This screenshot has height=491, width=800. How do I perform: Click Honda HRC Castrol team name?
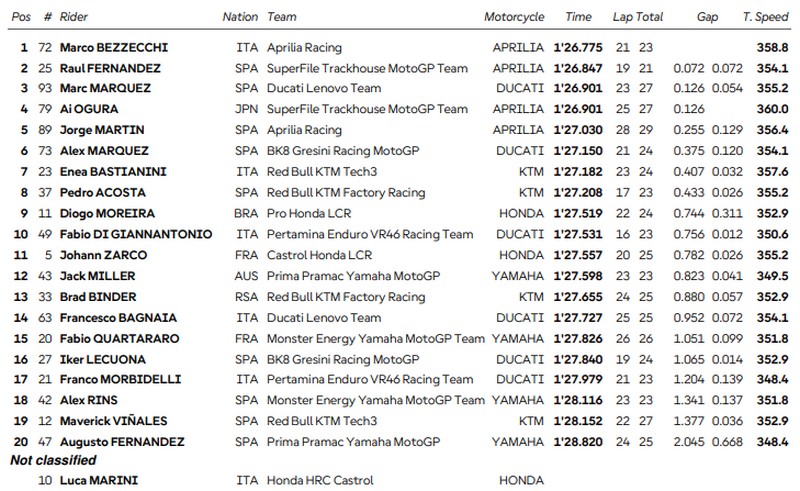320,480
